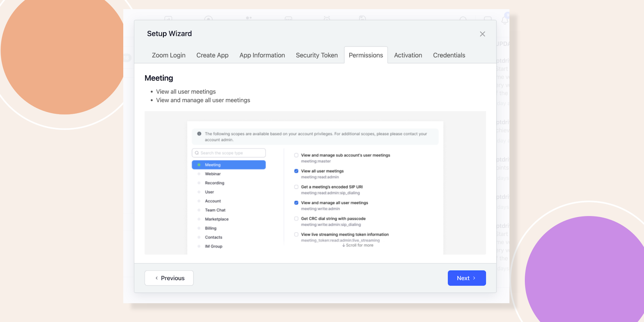This screenshot has height=322, width=644.
Task: Select User scope type
Action: tap(209, 192)
